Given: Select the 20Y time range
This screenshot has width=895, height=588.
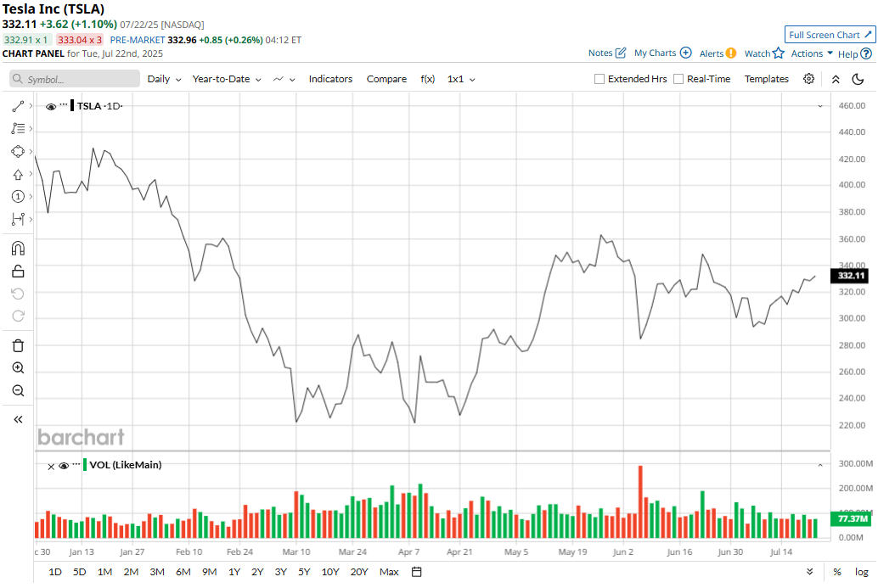Looking at the screenshot, I should (x=359, y=572).
